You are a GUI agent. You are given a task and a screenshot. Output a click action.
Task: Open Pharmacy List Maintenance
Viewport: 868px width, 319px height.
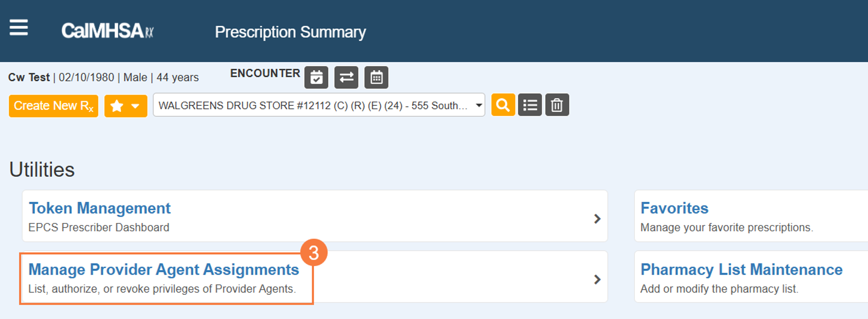tap(741, 270)
